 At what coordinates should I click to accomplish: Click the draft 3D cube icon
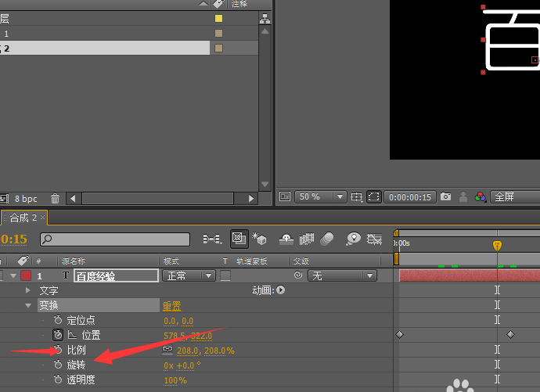(261, 239)
